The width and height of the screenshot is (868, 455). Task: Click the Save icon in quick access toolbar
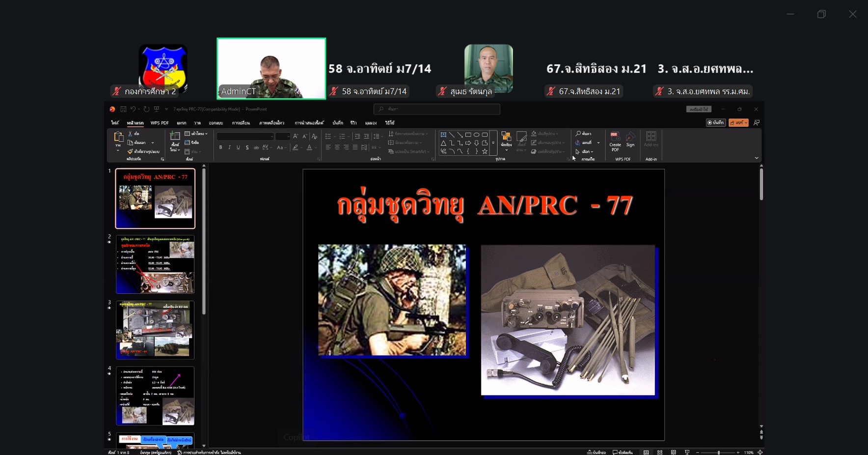pyautogui.click(x=123, y=109)
